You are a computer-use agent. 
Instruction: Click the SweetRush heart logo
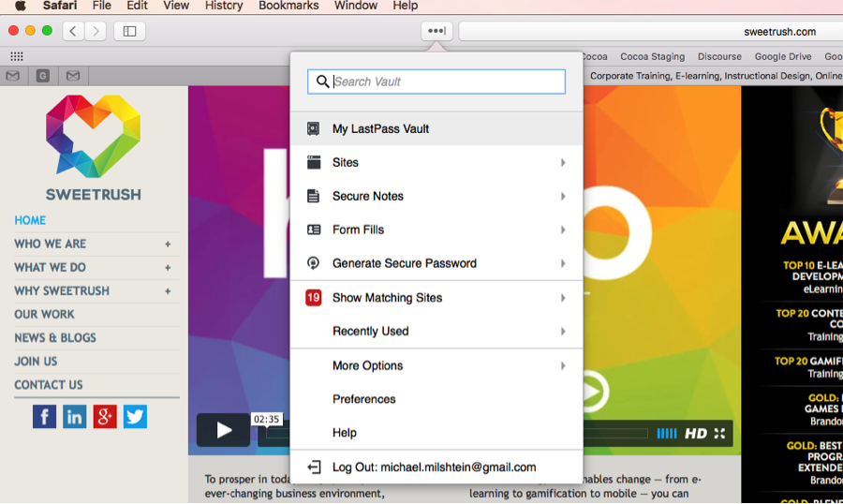94,137
